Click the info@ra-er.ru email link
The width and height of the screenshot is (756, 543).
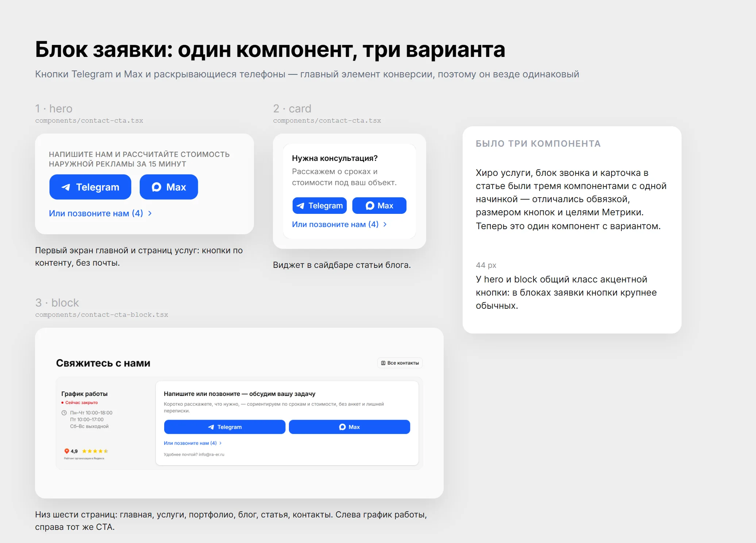pos(212,454)
